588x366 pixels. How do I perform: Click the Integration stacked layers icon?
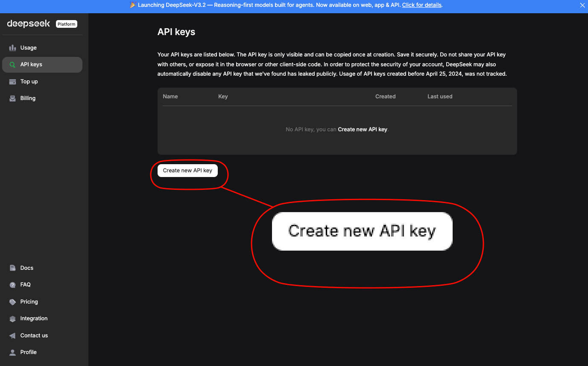pos(13,319)
